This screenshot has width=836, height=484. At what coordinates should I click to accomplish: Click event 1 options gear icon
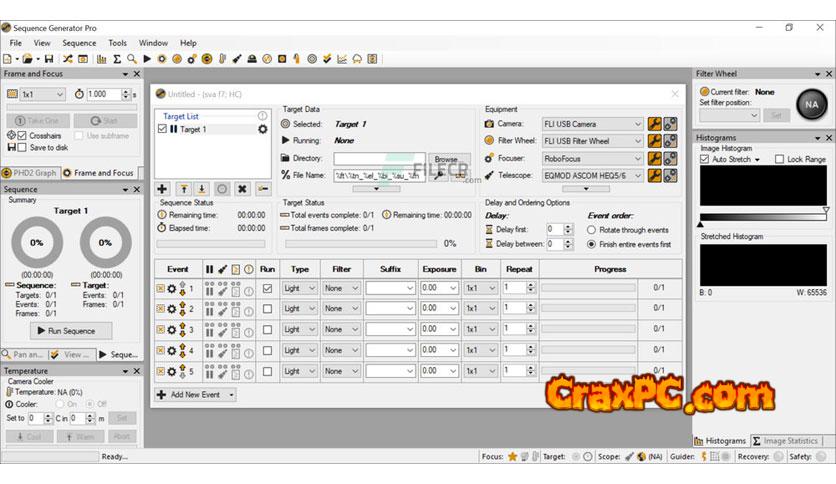click(x=171, y=288)
